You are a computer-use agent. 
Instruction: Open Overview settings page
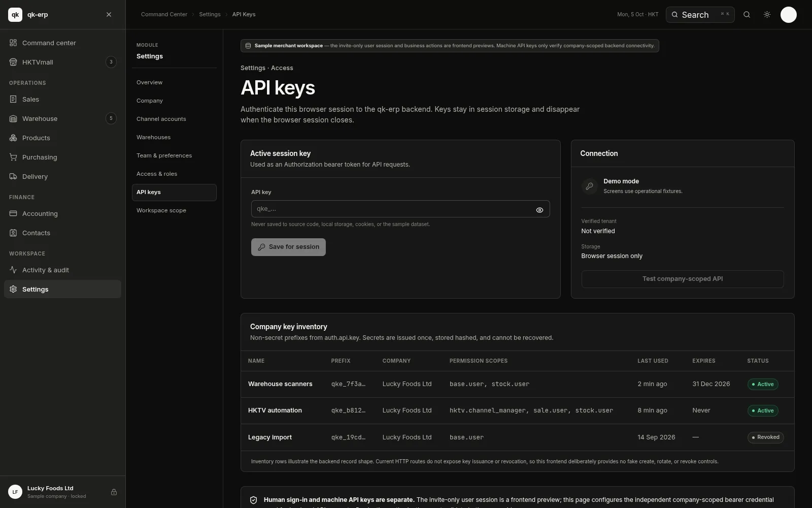click(x=174, y=82)
